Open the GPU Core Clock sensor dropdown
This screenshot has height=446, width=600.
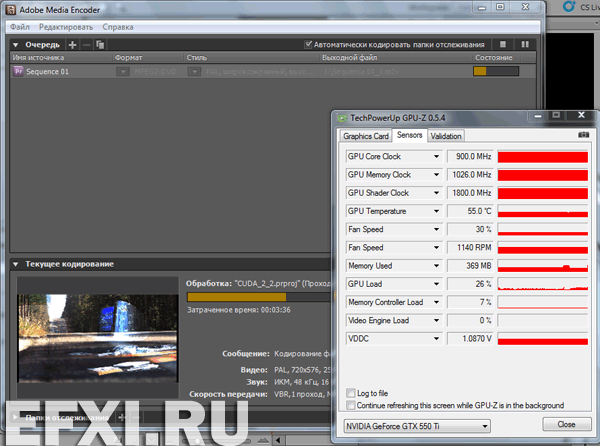436,156
